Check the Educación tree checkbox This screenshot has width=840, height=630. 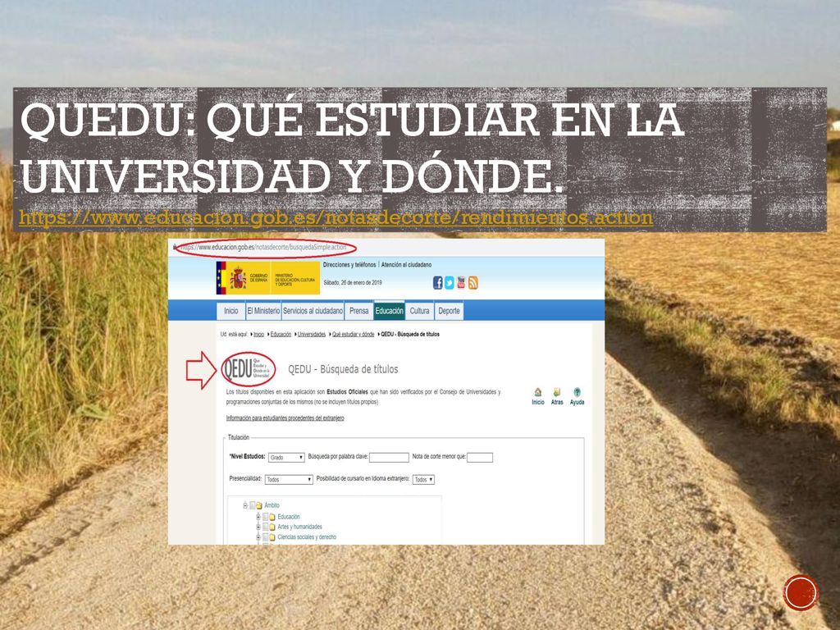pyautogui.click(x=265, y=517)
